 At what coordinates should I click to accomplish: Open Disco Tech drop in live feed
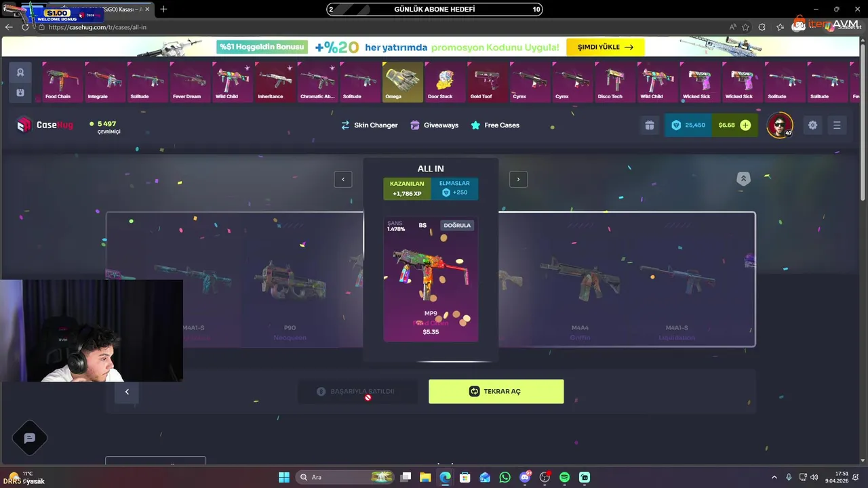click(x=615, y=82)
